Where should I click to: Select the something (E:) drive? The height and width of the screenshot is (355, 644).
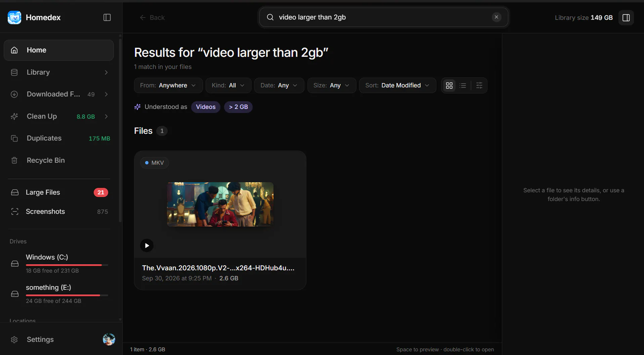(59, 294)
